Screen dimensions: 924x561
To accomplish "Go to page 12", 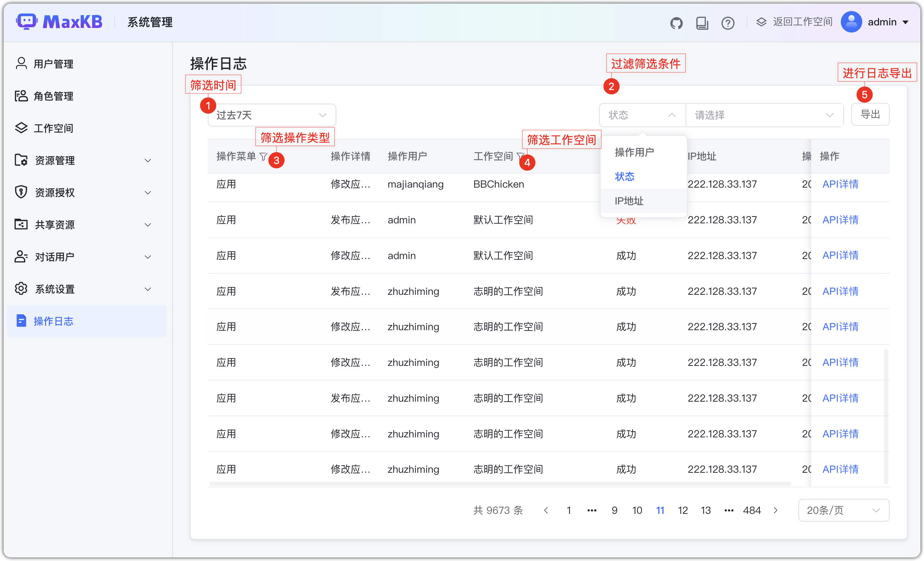I will point(683,510).
